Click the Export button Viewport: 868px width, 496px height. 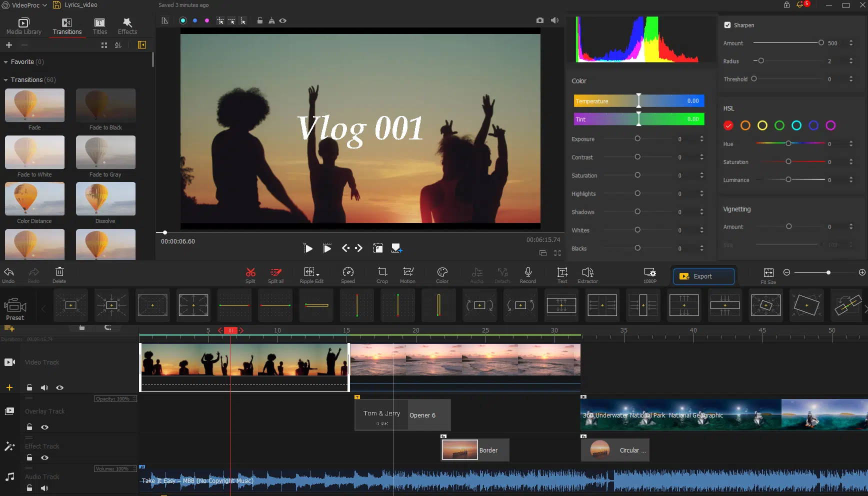(x=703, y=276)
